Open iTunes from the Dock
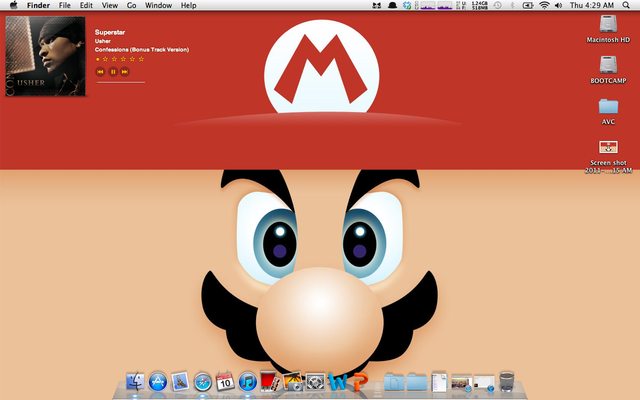 pos(247,382)
